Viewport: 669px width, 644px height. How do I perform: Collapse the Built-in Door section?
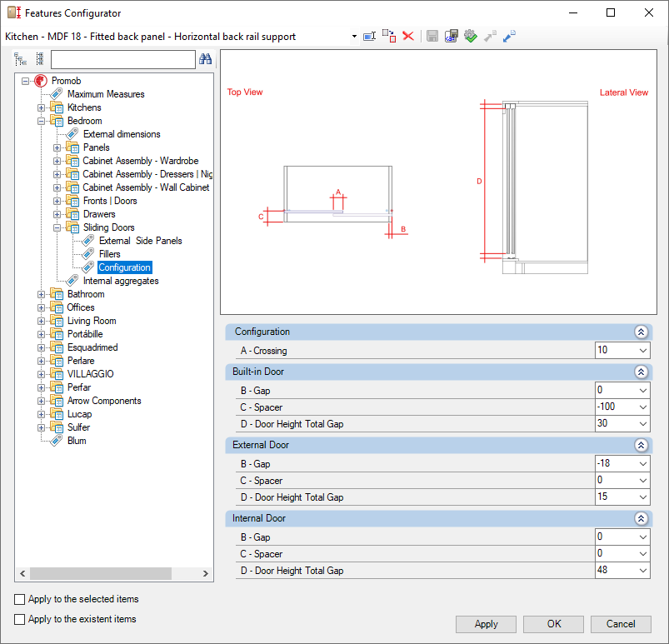pos(641,372)
